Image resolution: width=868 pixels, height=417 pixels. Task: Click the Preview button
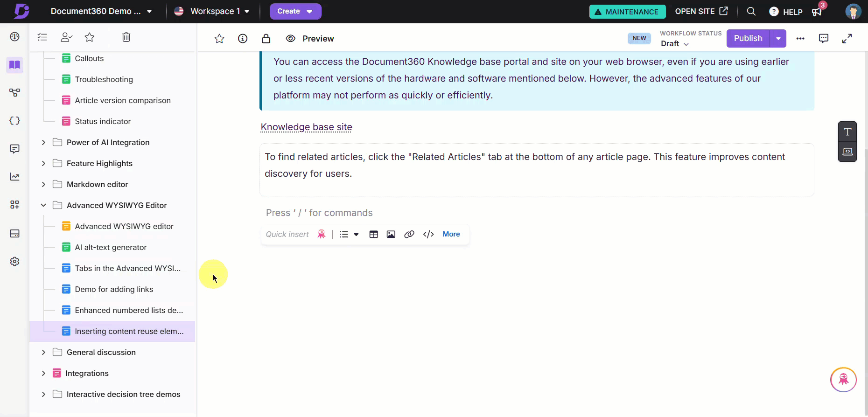point(310,39)
